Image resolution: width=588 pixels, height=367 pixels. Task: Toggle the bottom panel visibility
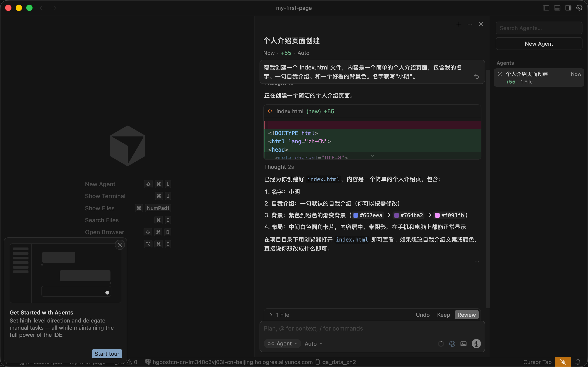click(x=557, y=8)
